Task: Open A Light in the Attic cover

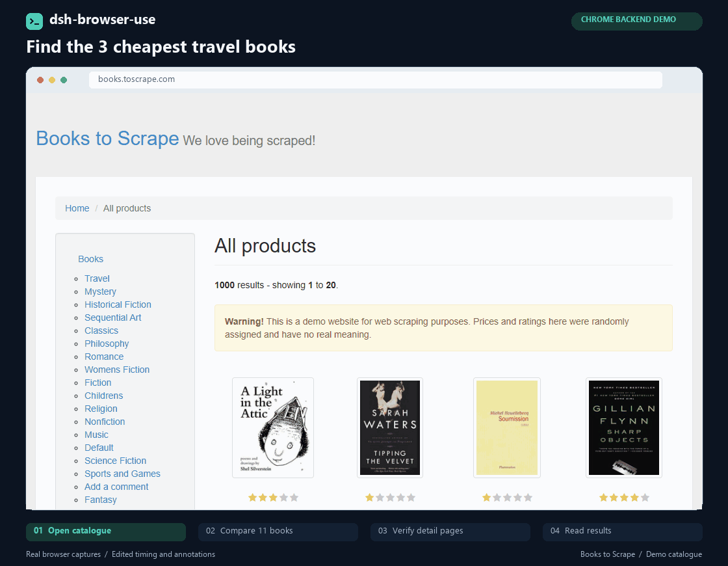Action: coord(273,427)
